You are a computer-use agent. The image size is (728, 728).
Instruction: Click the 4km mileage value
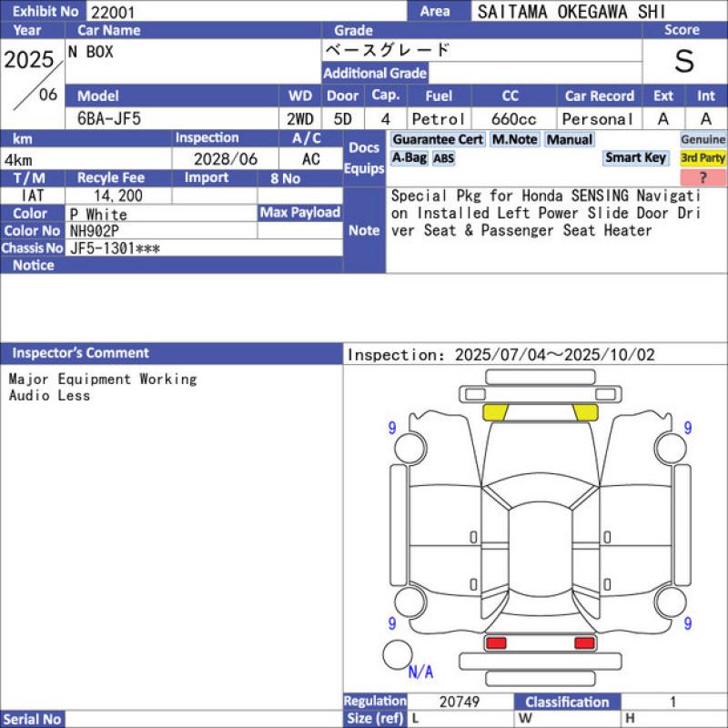(x=18, y=160)
